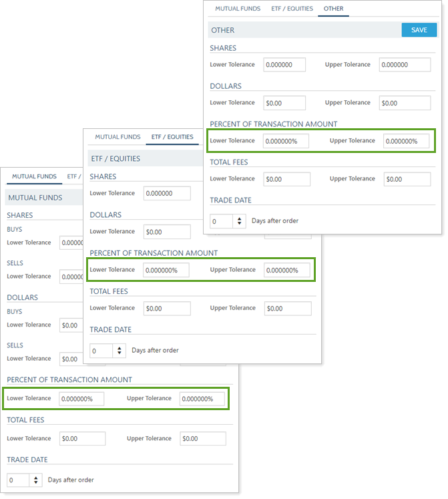This screenshot has height=499, width=448.
Task: Select Percent Lower Tolerance in the ETF / Equities panel
Action: [x=166, y=270]
